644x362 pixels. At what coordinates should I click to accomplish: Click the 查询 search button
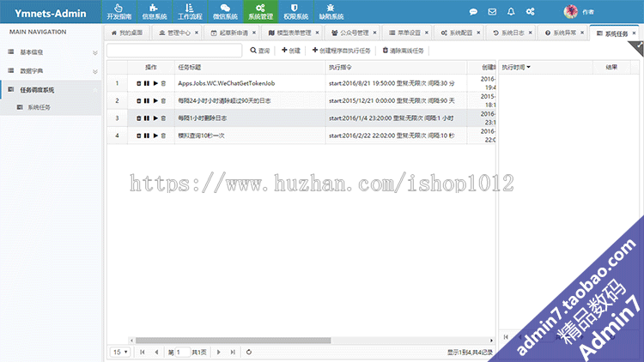[260, 51]
